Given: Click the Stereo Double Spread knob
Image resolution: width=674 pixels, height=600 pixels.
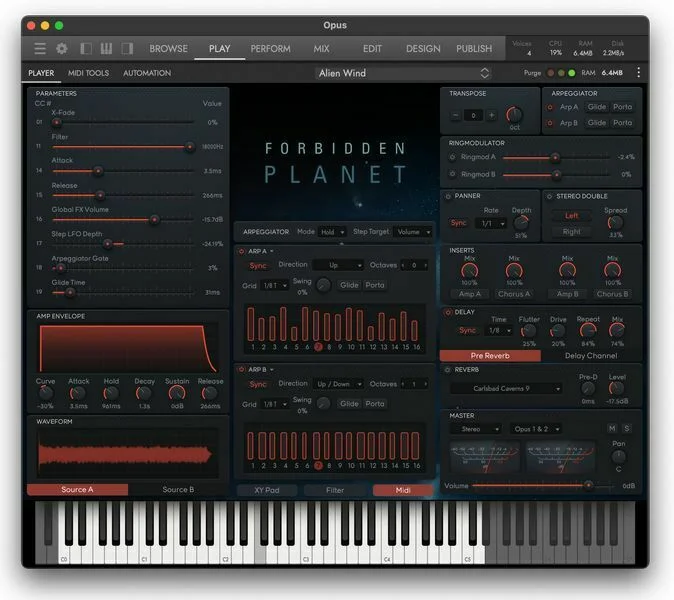Looking at the screenshot, I should (615, 223).
